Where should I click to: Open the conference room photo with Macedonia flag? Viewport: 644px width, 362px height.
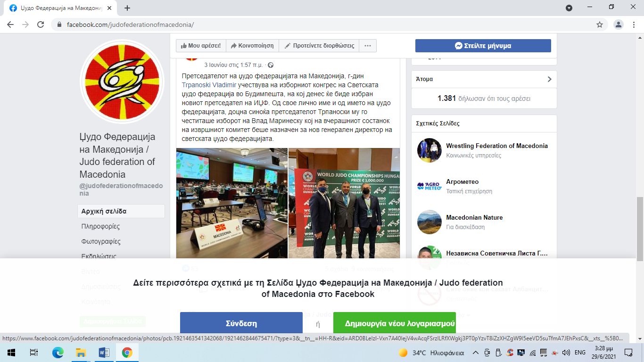(232, 203)
